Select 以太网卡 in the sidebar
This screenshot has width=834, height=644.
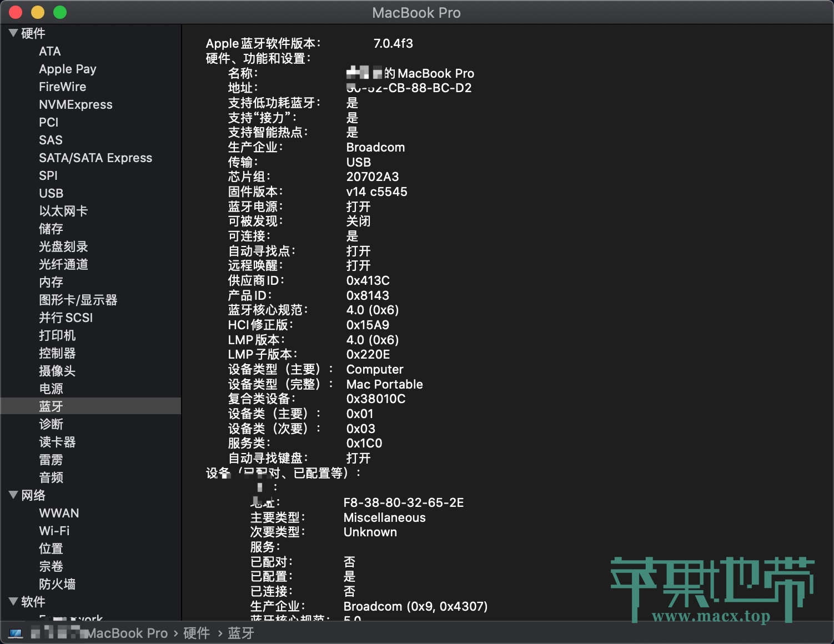point(63,211)
